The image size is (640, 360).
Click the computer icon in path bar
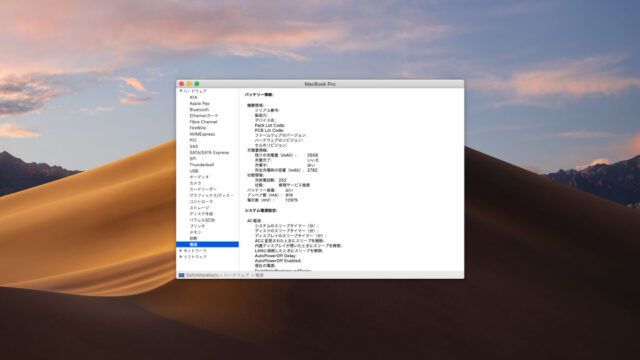[x=182, y=276]
